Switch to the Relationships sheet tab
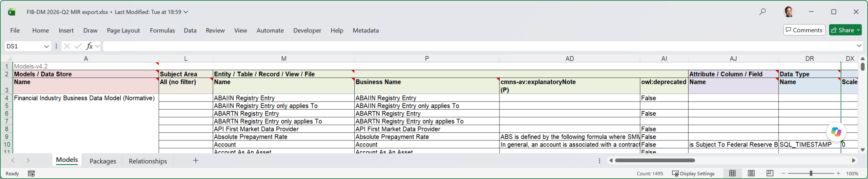Image resolution: width=868 pixels, height=179 pixels. 148,161
